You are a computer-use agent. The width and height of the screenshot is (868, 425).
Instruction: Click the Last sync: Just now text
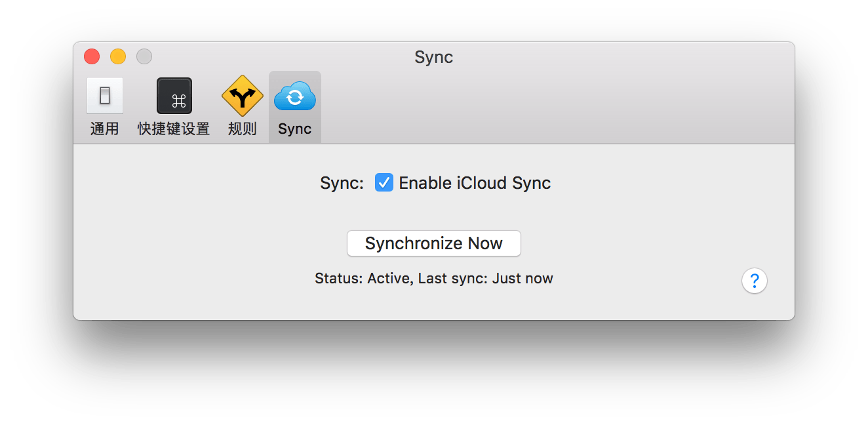(486, 279)
